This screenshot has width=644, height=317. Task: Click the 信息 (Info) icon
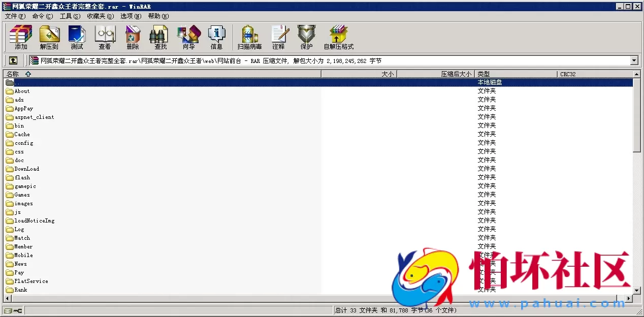click(216, 37)
